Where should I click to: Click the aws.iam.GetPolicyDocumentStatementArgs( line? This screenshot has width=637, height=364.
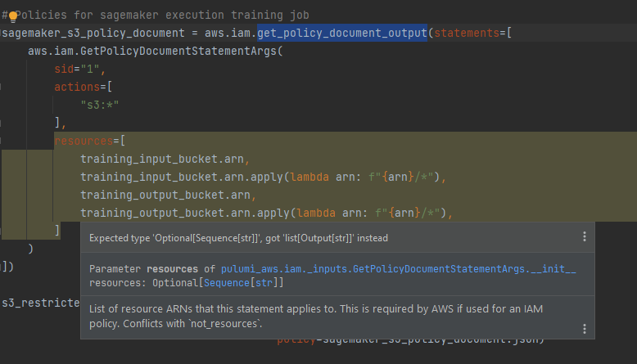(x=156, y=52)
